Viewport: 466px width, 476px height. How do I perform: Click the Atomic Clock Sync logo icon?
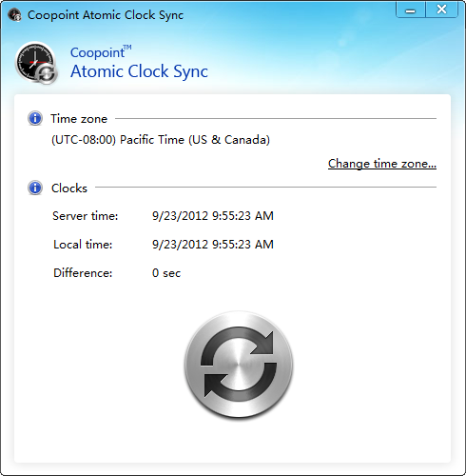pos(36,63)
